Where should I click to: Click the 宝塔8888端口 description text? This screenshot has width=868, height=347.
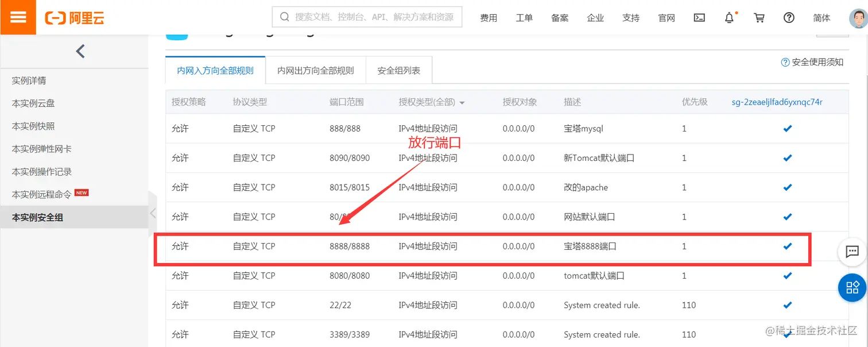pyautogui.click(x=590, y=246)
